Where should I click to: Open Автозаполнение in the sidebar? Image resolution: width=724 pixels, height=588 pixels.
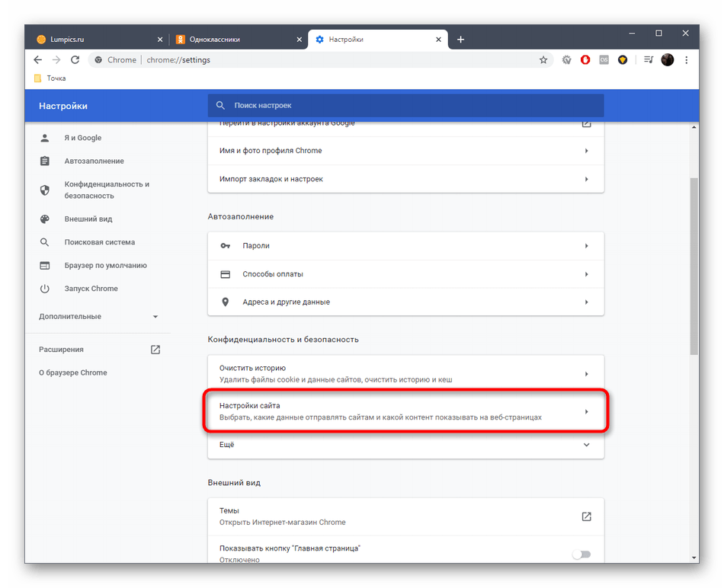click(94, 161)
